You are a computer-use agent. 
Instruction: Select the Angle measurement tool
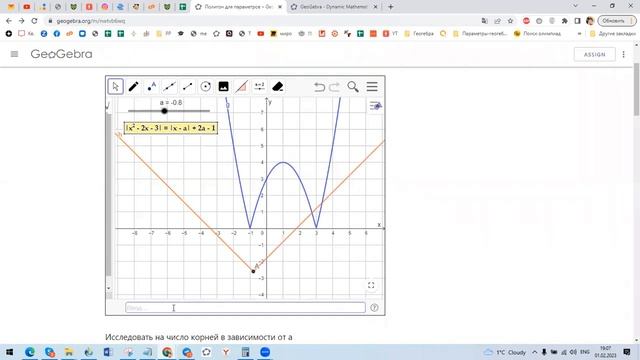coord(242,87)
